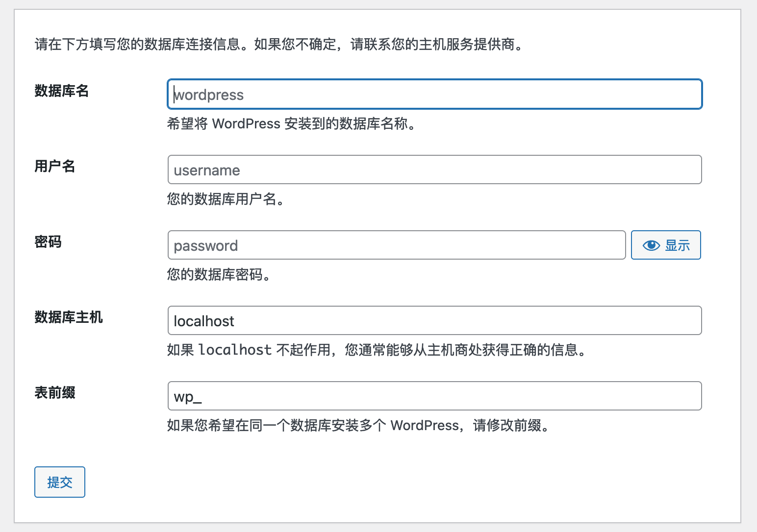The height and width of the screenshot is (532, 757).
Task: Click the 密码 field label
Action: point(48,242)
